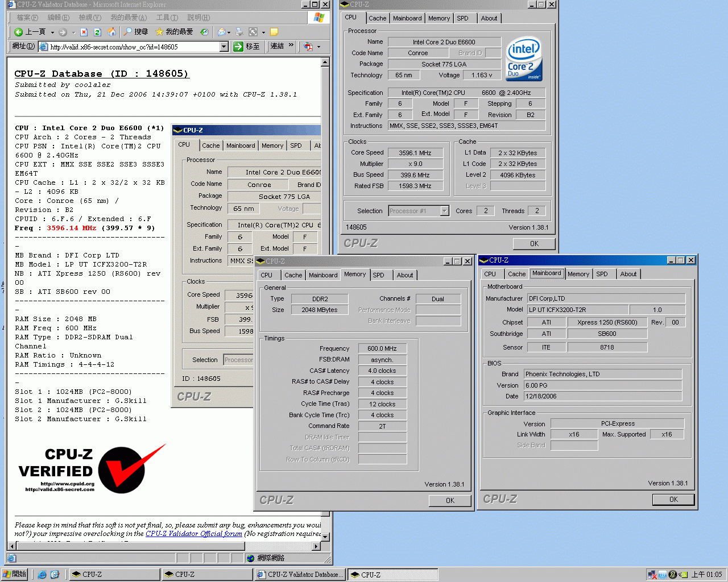Open the Start (開始) button on taskbar
The image size is (728, 582).
(x=15, y=574)
